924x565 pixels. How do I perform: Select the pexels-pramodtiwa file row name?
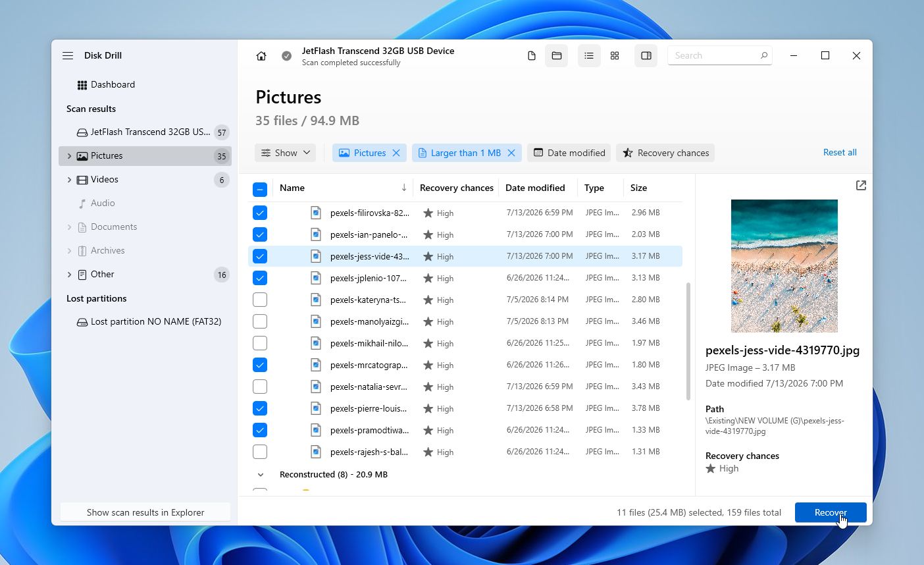369,430
